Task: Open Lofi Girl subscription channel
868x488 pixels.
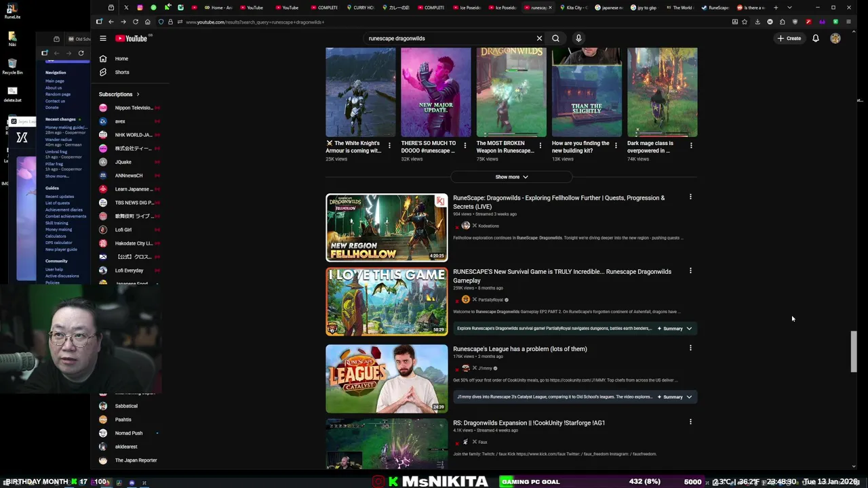Action: pyautogui.click(x=129, y=230)
